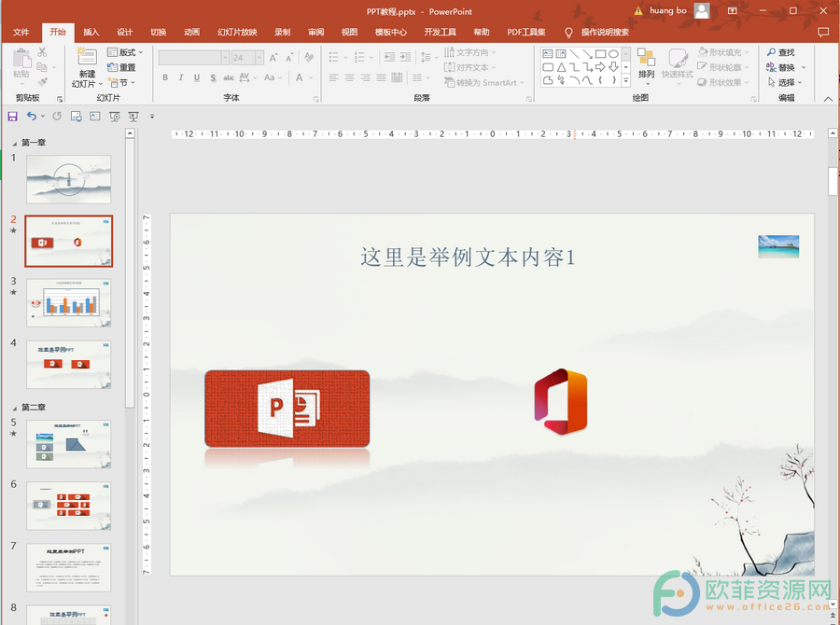Open font color picker
Image resolution: width=840 pixels, height=625 pixels.
point(304,77)
